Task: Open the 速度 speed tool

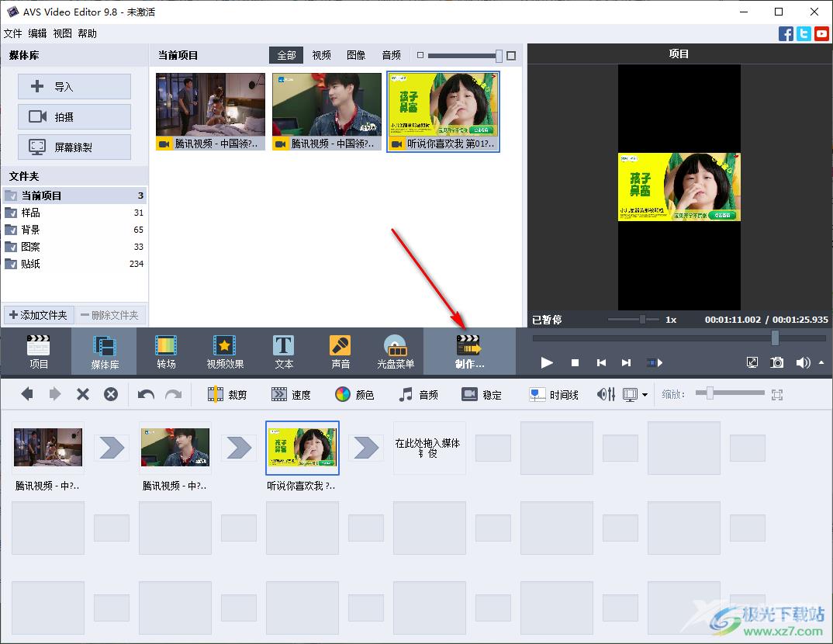Action: [x=291, y=394]
